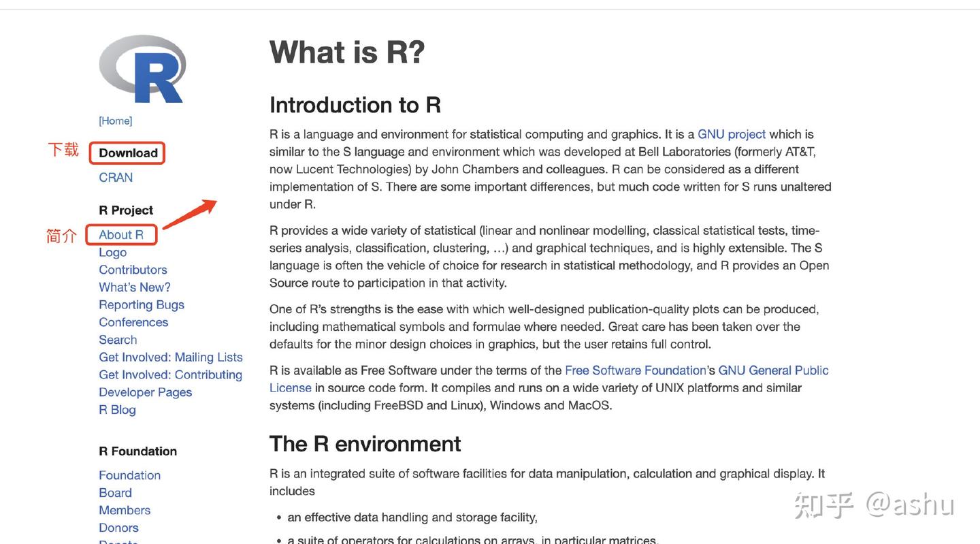Click the GNU project link in text
Viewport: 980px width, 544px height.
point(731,133)
